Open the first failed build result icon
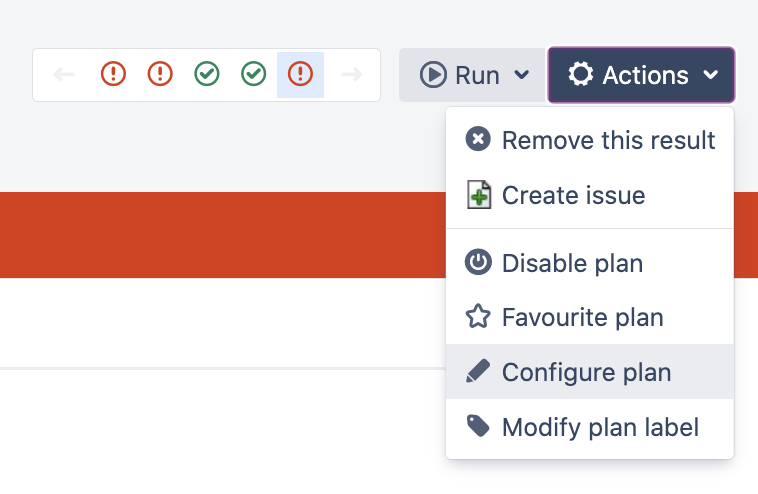The image size is (758, 494). click(114, 75)
